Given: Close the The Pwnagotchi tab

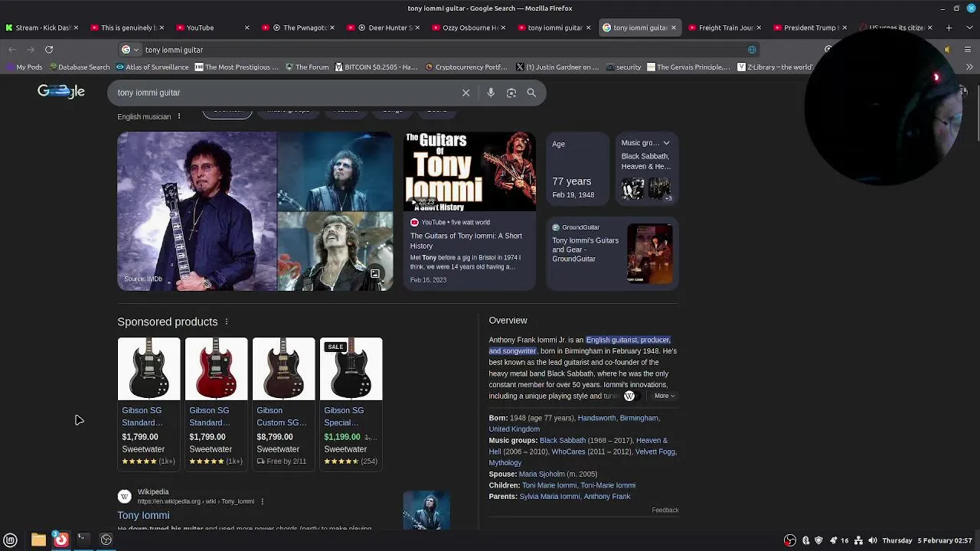Looking at the screenshot, I should pyautogui.click(x=332, y=28).
